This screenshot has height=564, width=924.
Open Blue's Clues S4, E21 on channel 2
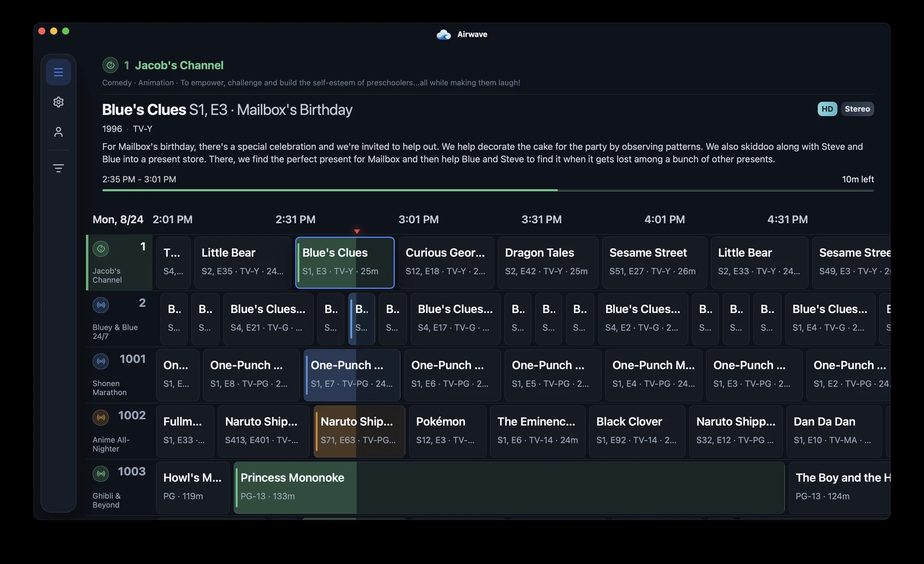268,319
